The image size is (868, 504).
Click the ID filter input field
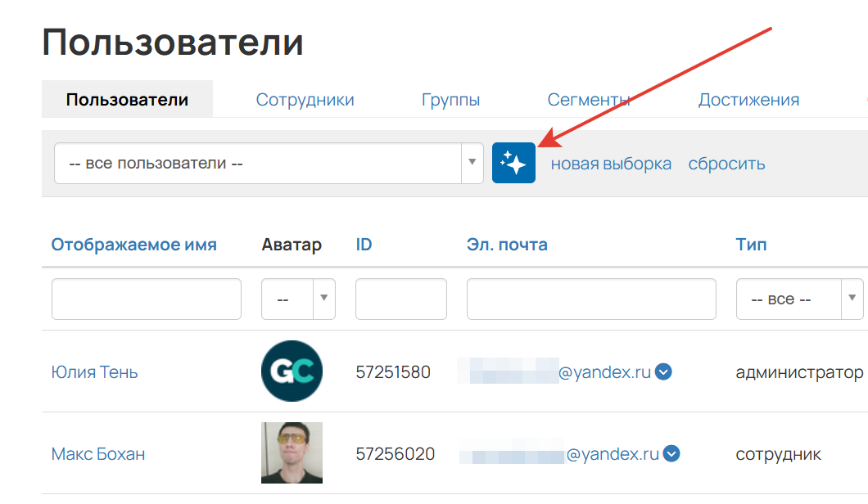(400, 299)
